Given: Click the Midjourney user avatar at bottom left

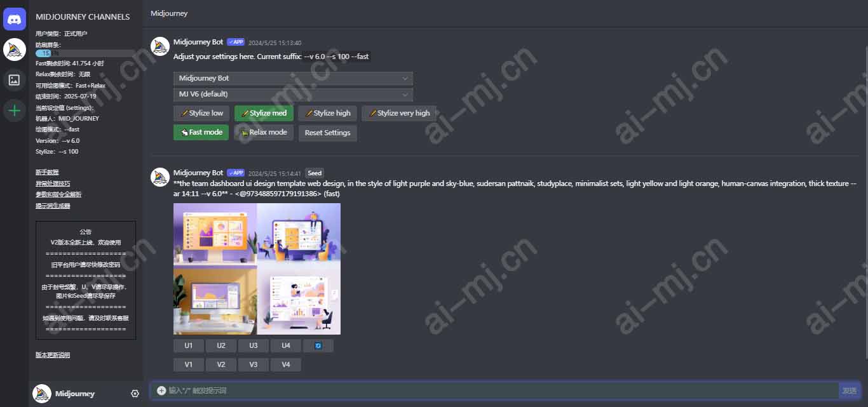Looking at the screenshot, I should (42, 394).
